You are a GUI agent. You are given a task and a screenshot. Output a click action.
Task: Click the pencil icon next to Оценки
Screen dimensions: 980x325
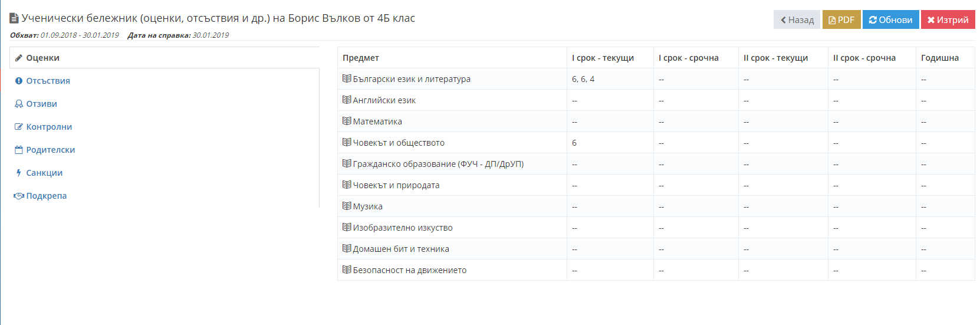(x=19, y=58)
